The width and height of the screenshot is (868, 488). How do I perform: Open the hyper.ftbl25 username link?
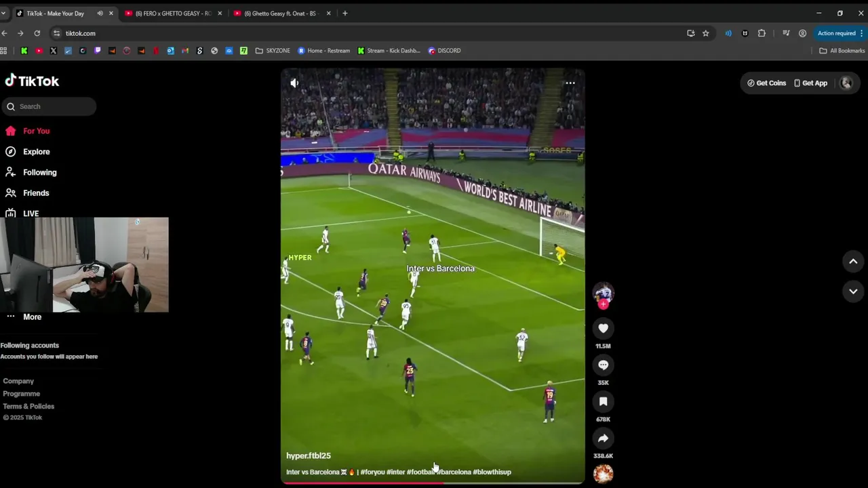(309, 455)
